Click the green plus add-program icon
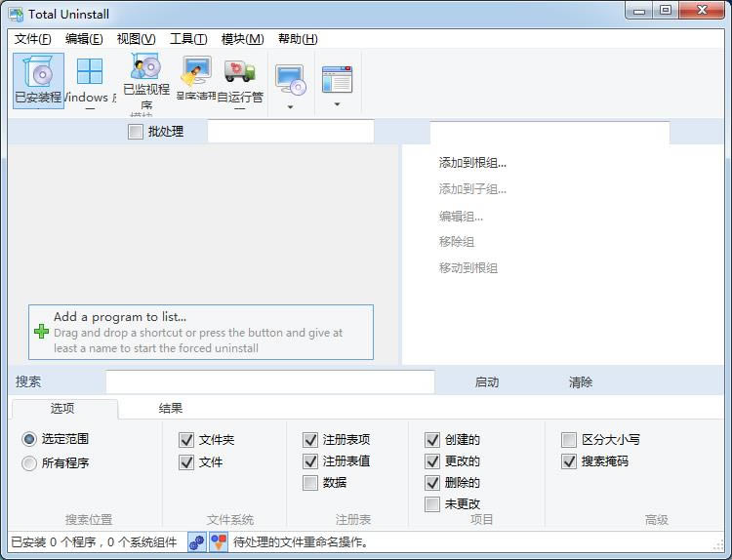732x560 pixels. click(x=42, y=332)
